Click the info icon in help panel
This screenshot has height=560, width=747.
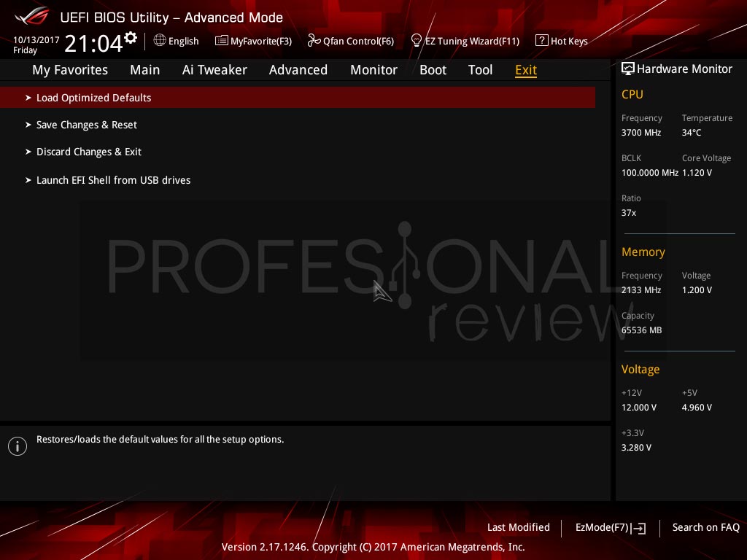point(18,446)
